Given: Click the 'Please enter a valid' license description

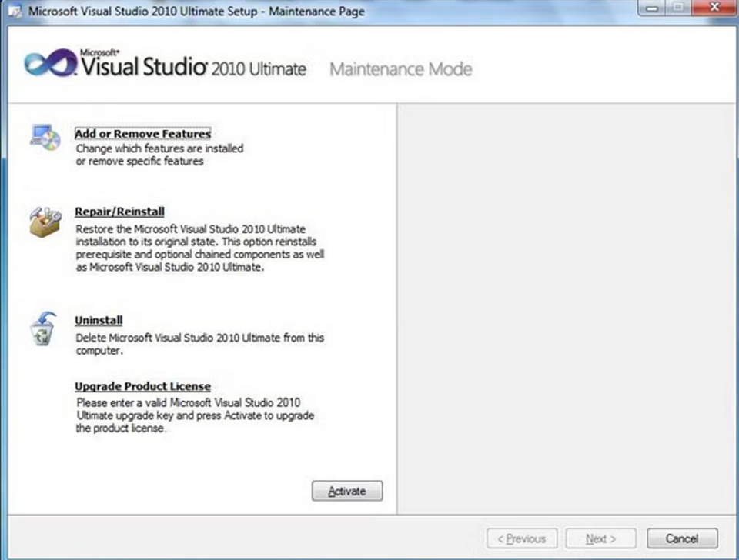Looking at the screenshot, I should click(x=195, y=415).
